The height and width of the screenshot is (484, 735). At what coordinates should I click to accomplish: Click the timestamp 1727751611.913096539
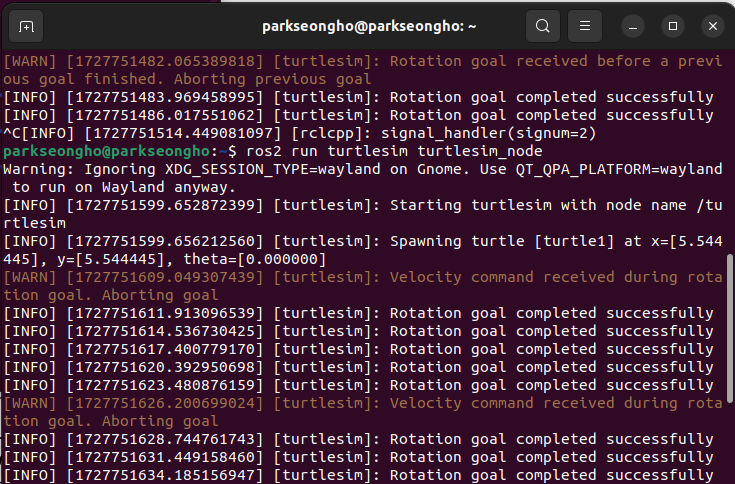tap(165, 313)
